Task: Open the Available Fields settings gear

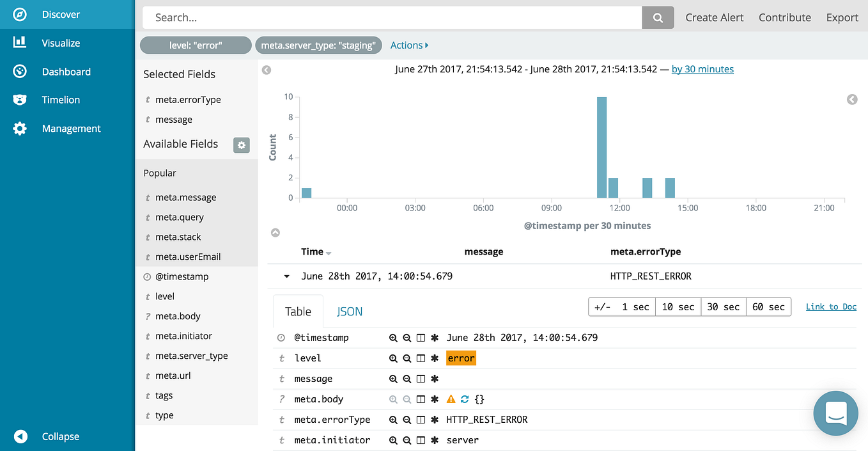Action: 241,145
